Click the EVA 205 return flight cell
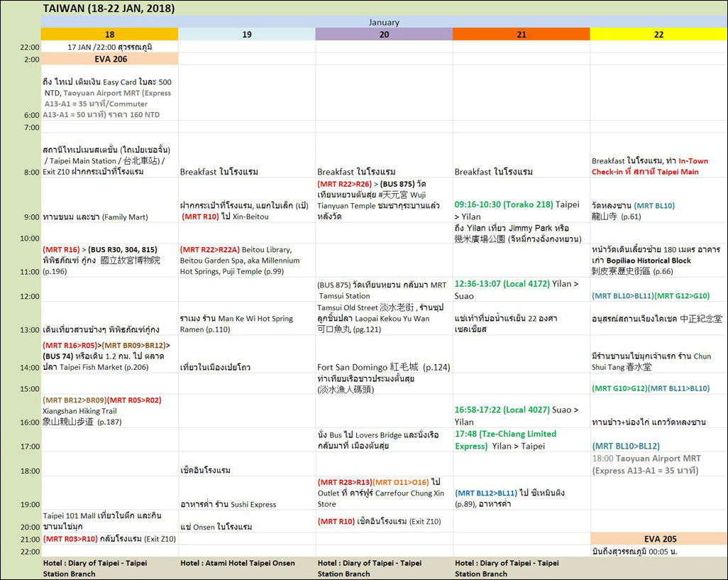 pyautogui.click(x=658, y=539)
